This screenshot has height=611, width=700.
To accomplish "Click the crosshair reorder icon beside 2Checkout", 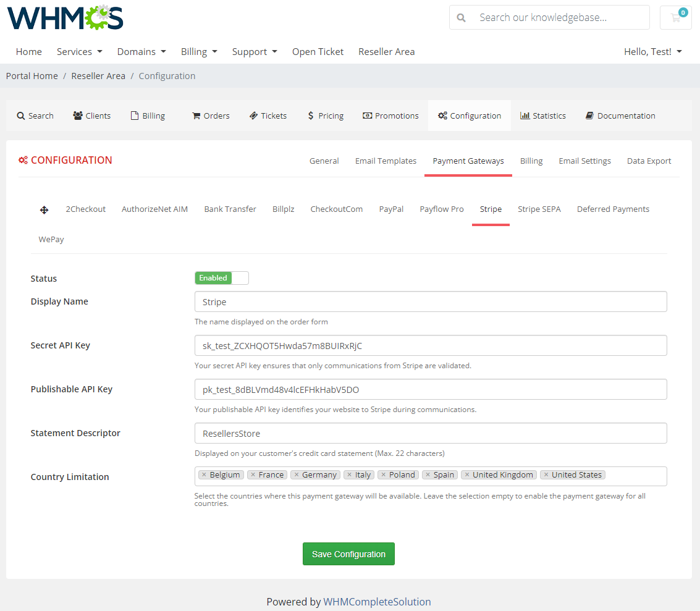I will pyautogui.click(x=44, y=209).
